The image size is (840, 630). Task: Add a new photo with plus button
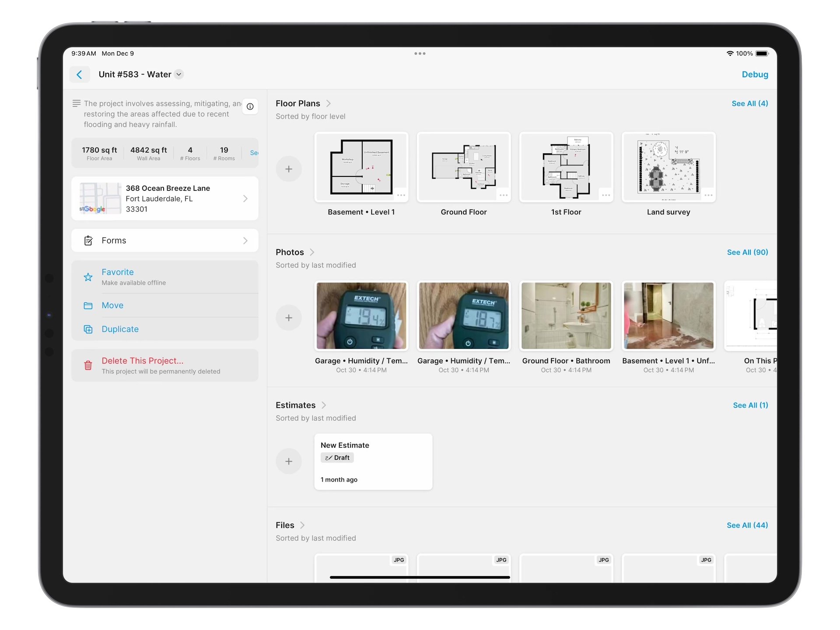pos(289,318)
